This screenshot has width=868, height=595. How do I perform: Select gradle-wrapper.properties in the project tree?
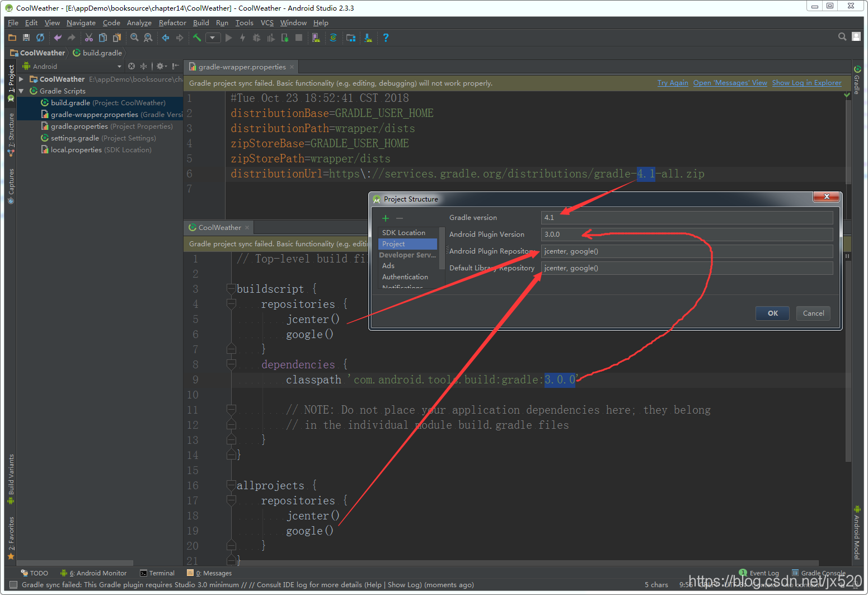coord(112,114)
